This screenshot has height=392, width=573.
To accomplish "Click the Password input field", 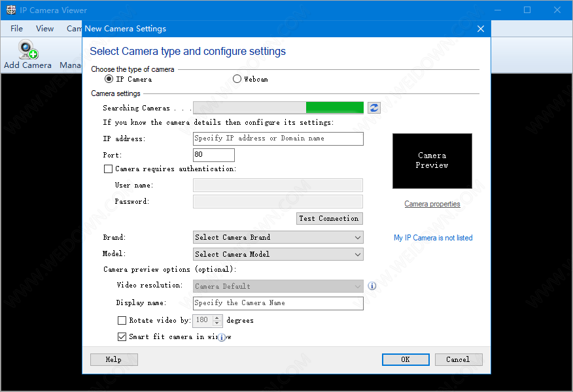I will pyautogui.click(x=278, y=201).
